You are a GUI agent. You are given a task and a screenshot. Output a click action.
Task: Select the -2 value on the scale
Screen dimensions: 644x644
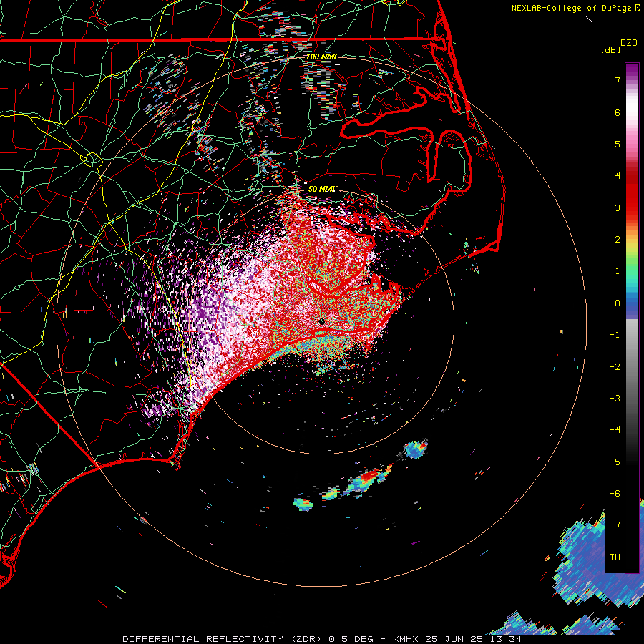(x=615, y=367)
